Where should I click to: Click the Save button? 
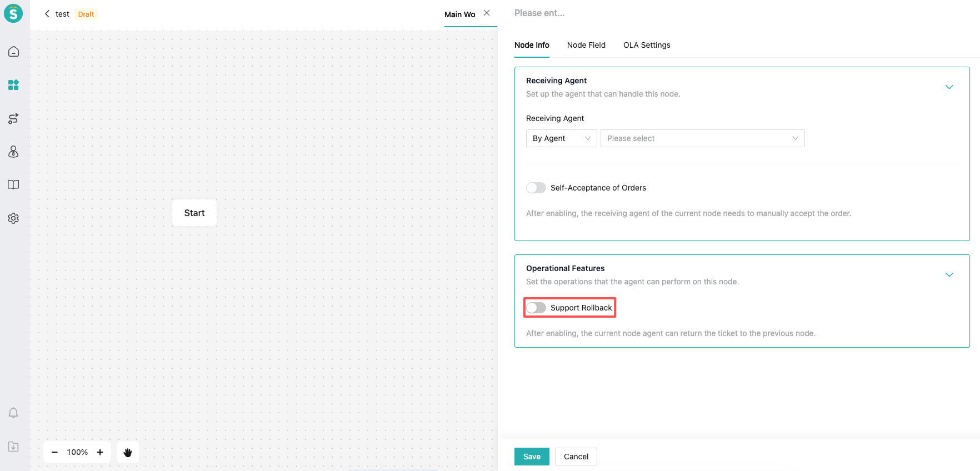coord(532,457)
